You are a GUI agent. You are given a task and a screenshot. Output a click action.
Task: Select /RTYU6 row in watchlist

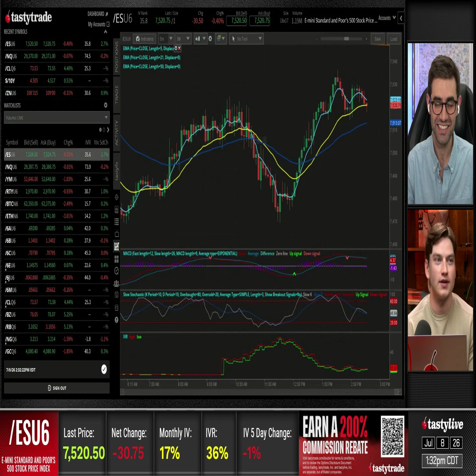click(x=57, y=192)
